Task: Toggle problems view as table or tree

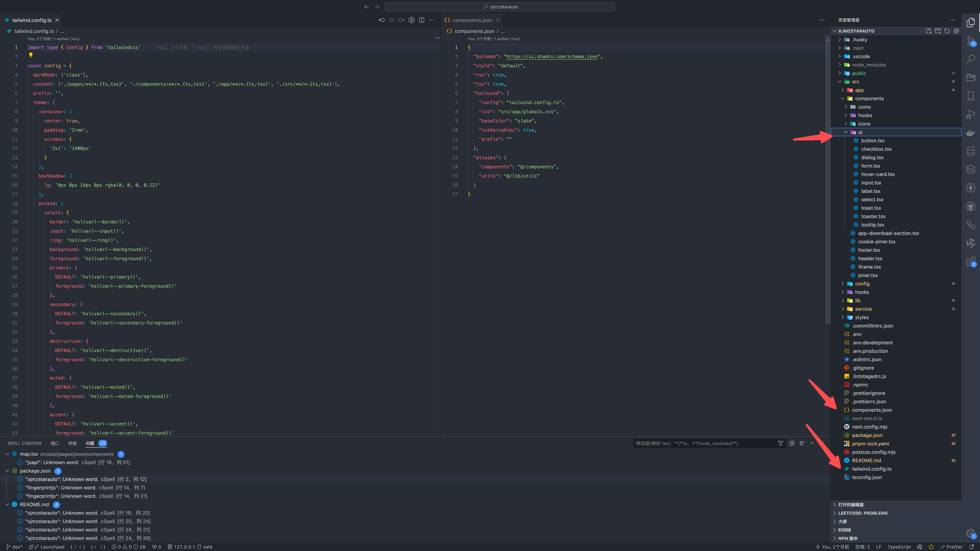Action: coord(802,443)
